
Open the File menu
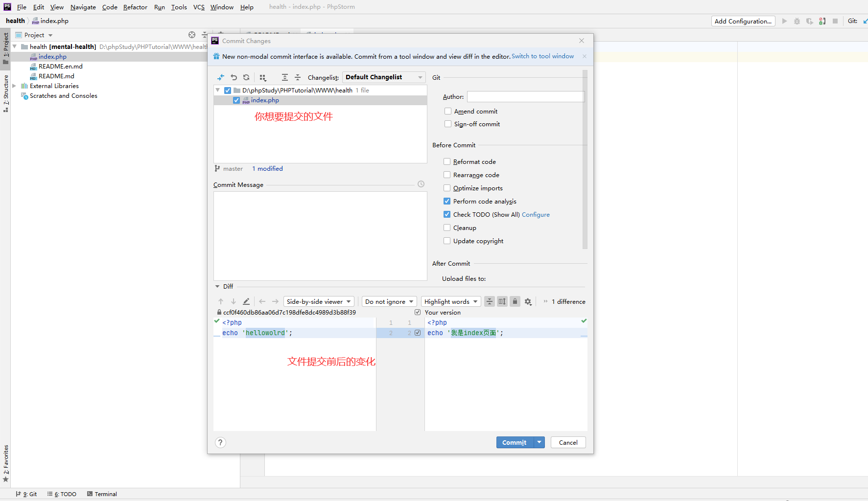(22, 7)
